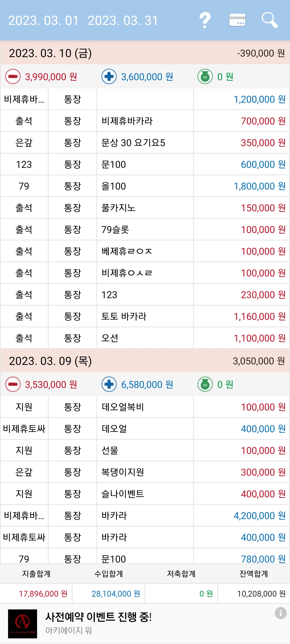The height and width of the screenshot is (644, 290).
Task: Open the 아키에이지 워 ad banner
Action: pos(145,624)
